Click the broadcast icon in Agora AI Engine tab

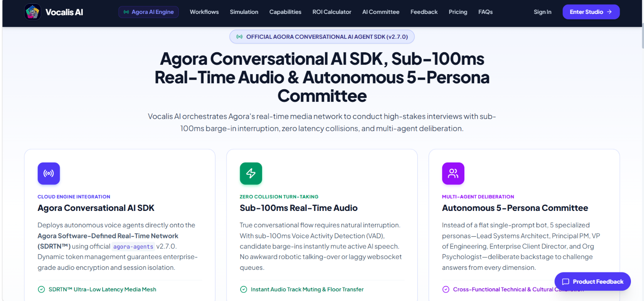click(126, 12)
